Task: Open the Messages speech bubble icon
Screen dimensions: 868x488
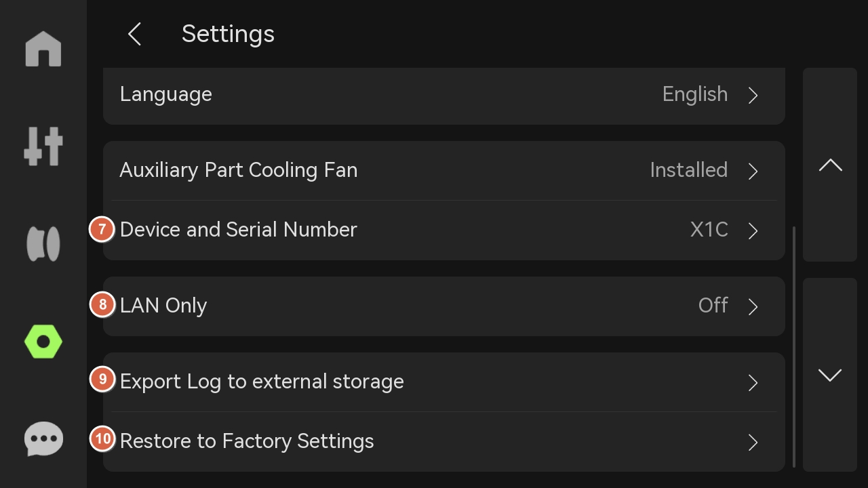Action: [x=43, y=439]
